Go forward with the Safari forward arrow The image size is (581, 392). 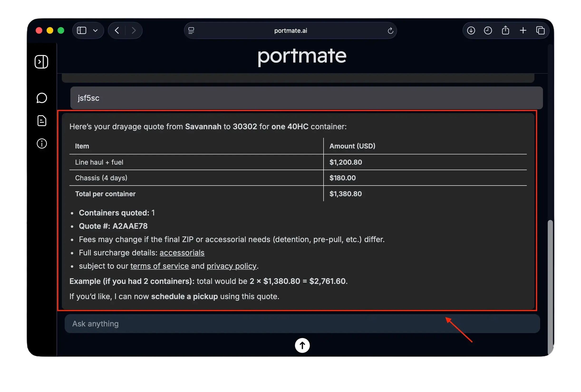point(134,30)
